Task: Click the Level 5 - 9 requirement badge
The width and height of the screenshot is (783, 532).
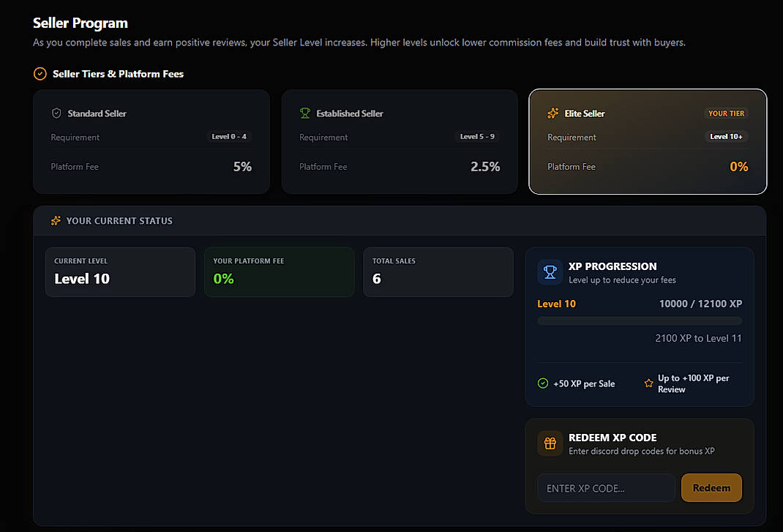Action: 477,136
